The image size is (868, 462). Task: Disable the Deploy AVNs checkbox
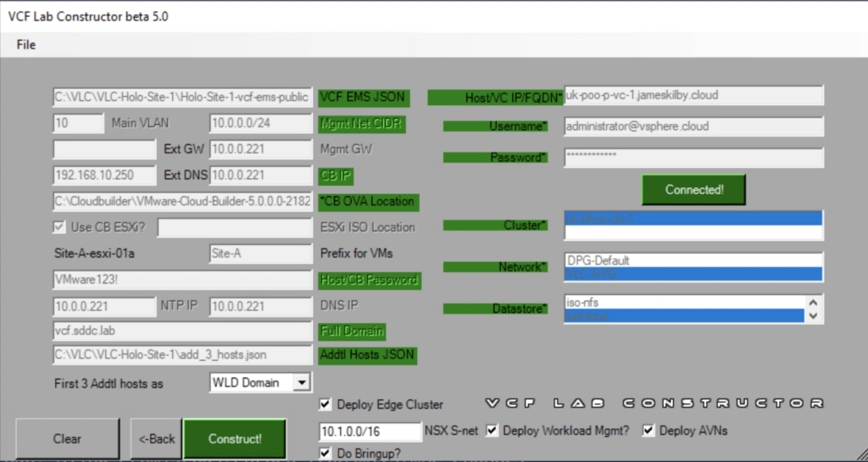(649, 431)
